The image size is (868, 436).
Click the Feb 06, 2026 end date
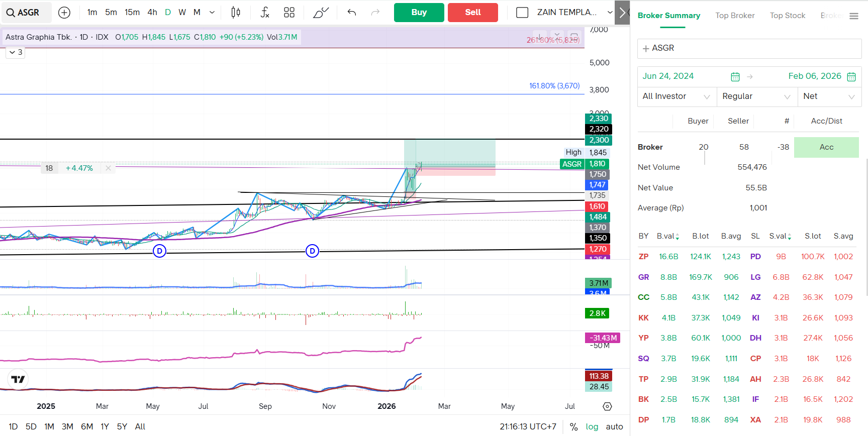pyautogui.click(x=815, y=76)
